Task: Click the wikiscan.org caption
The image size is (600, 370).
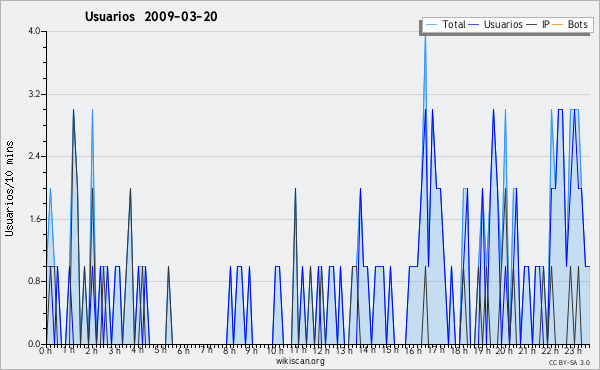Action: coord(300,361)
